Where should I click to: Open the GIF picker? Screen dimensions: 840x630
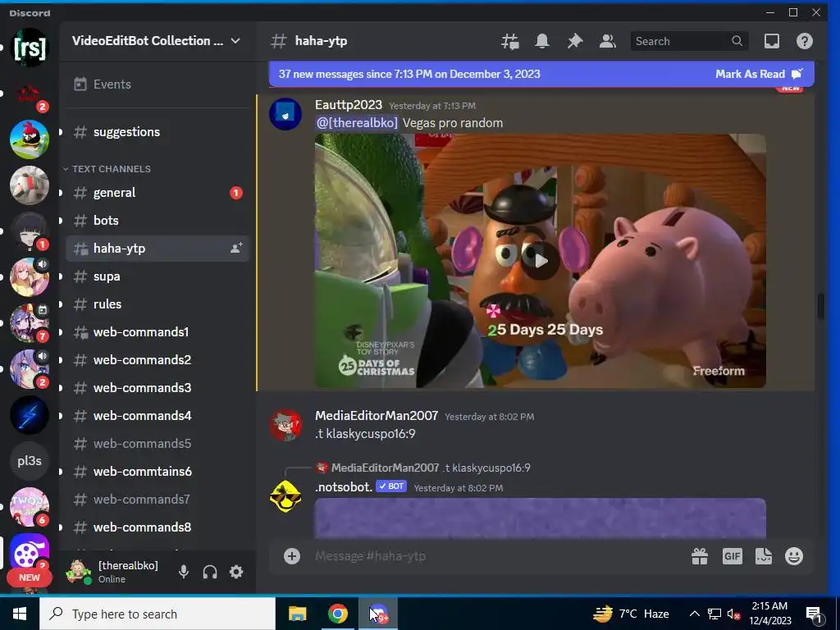click(732, 556)
